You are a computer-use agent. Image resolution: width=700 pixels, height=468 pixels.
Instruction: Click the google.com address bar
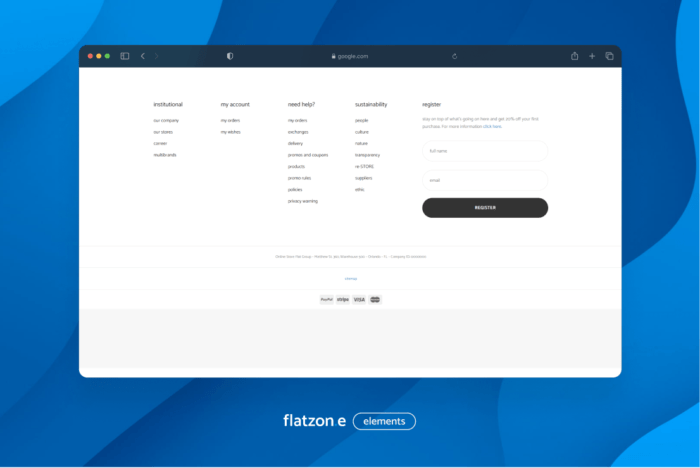point(350,56)
